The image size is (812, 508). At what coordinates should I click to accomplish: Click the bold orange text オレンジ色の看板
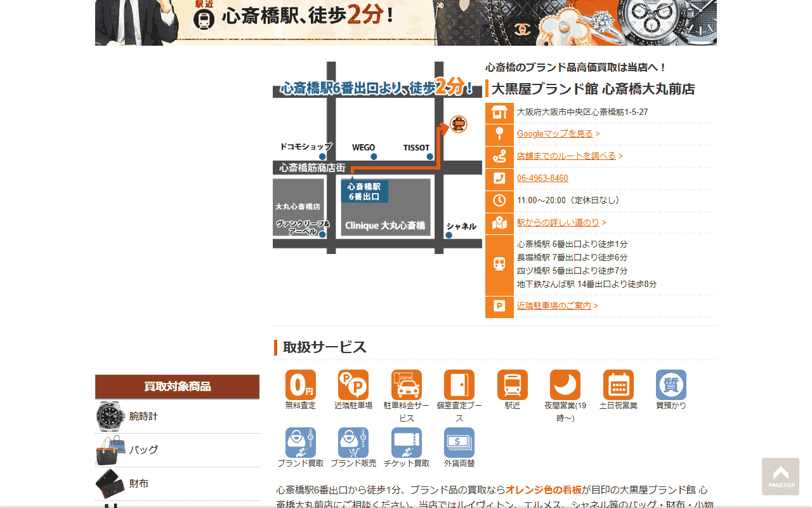click(x=544, y=490)
